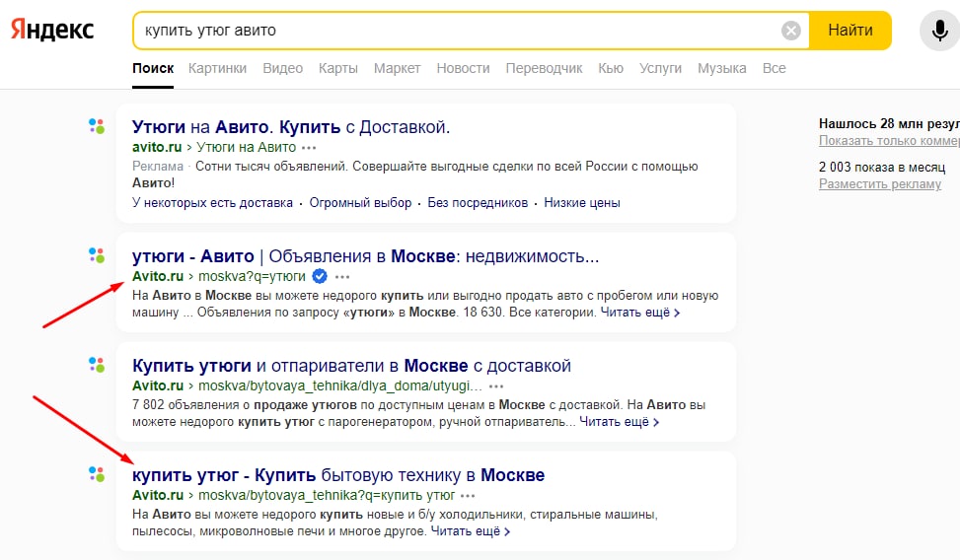This screenshot has height=560, width=960.
Task: Switch to the Видео tab
Action: (x=283, y=68)
